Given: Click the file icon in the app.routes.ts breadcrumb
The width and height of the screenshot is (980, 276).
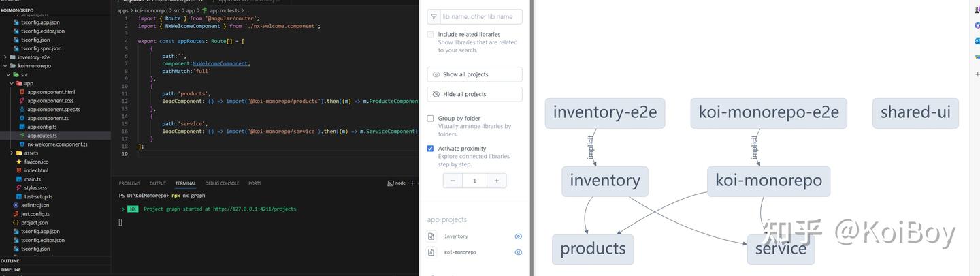Looking at the screenshot, I should [205, 10].
